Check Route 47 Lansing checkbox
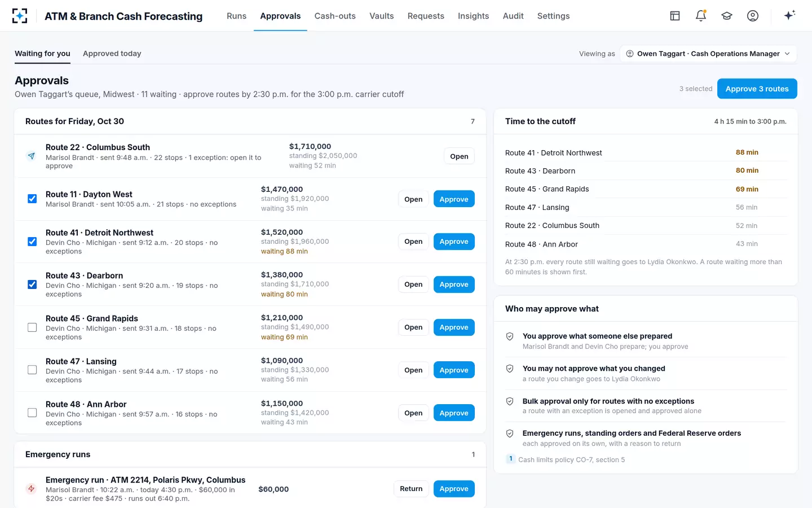 coord(32,370)
